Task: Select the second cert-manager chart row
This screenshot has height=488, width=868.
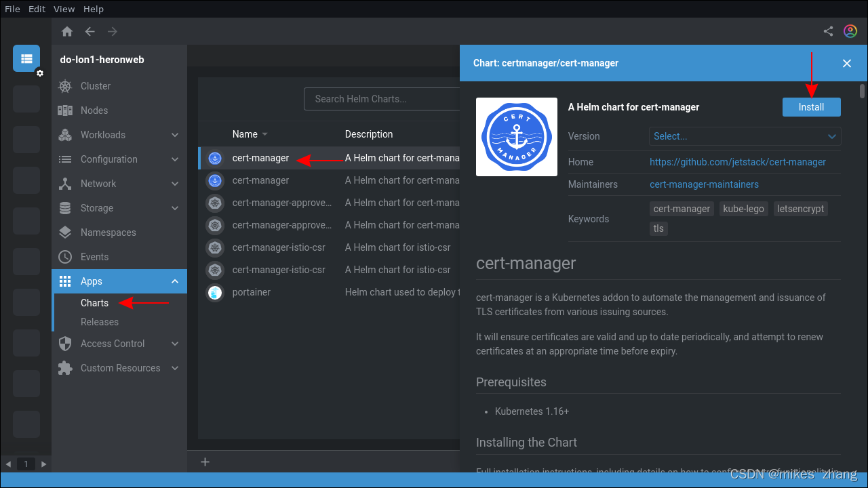Action: [x=329, y=180]
